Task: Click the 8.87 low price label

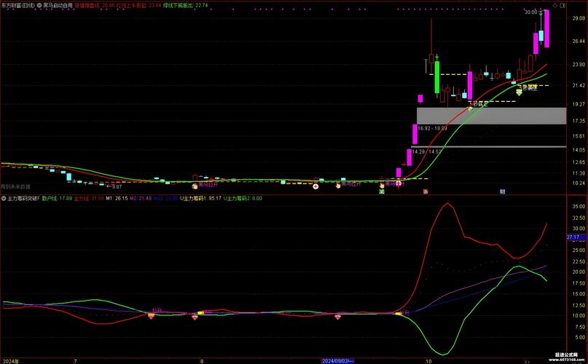Action: [114, 186]
